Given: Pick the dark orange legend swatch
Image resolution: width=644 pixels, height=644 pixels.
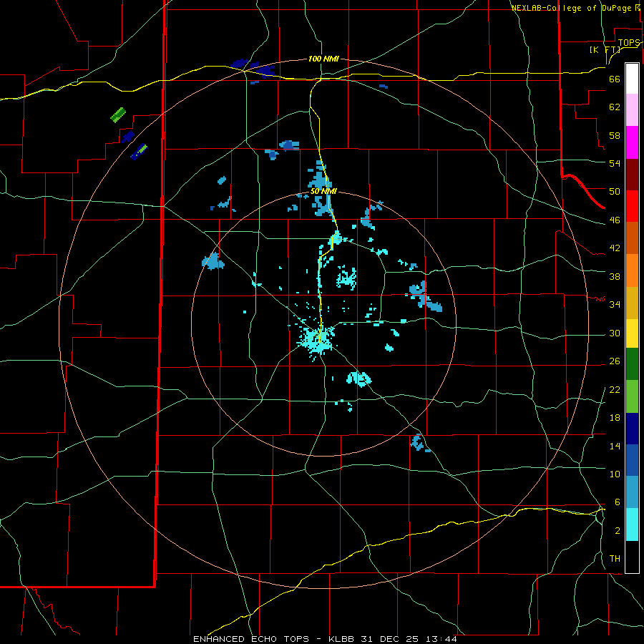Looking at the screenshot, I should point(632,238).
